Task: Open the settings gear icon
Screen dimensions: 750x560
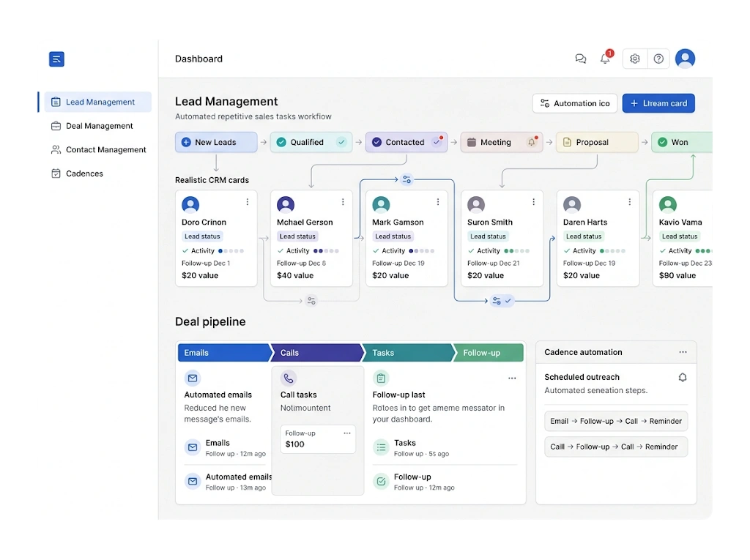Action: (635, 59)
